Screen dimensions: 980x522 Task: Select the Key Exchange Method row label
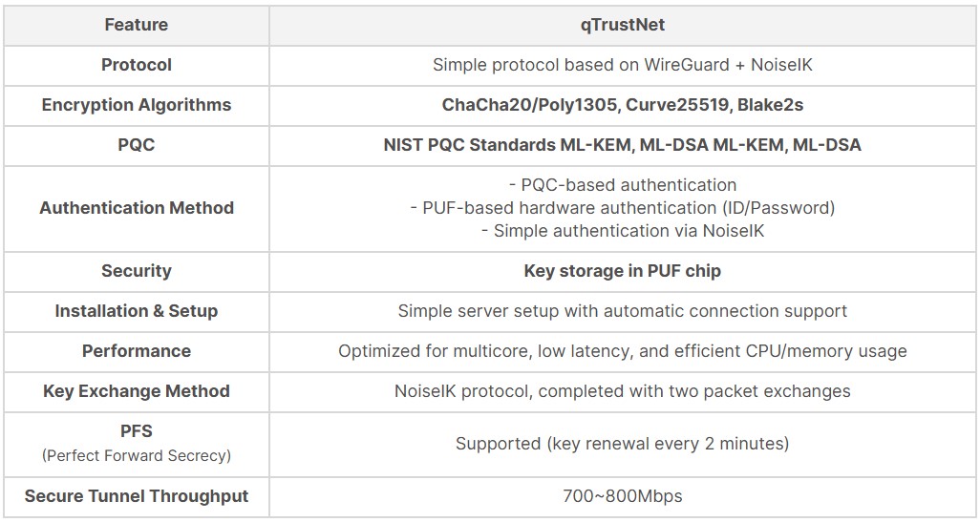[x=136, y=391]
